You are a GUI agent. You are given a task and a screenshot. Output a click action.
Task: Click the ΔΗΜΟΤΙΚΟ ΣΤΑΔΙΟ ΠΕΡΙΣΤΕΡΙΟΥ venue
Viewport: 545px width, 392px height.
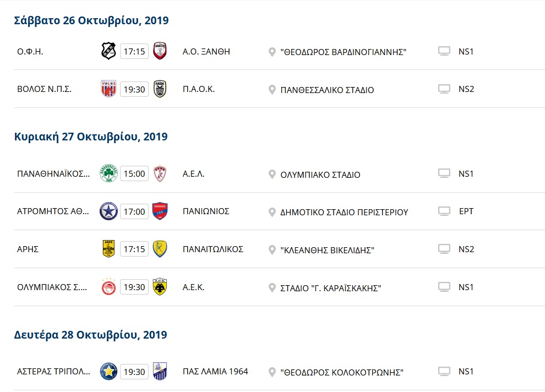point(344,212)
